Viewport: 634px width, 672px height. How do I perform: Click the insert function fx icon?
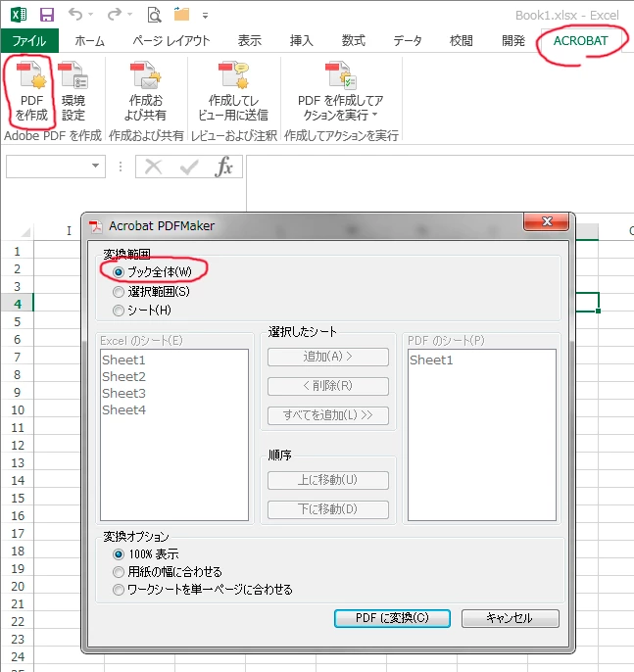(x=223, y=167)
